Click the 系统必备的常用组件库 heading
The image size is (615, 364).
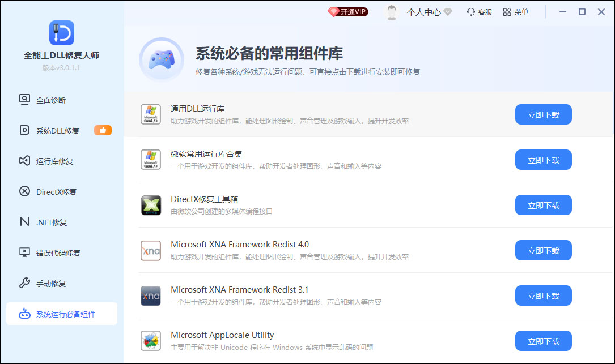(x=269, y=54)
